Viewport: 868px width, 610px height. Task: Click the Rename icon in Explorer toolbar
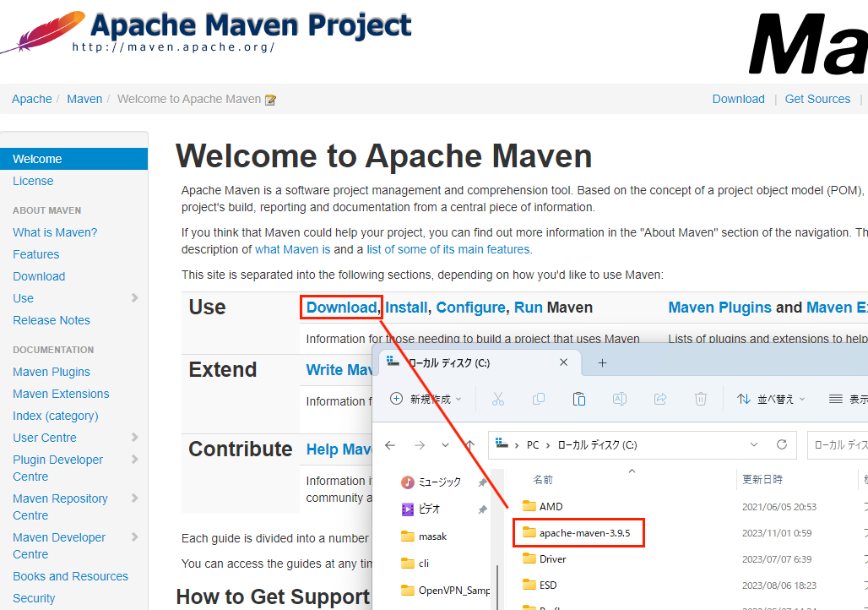620,399
